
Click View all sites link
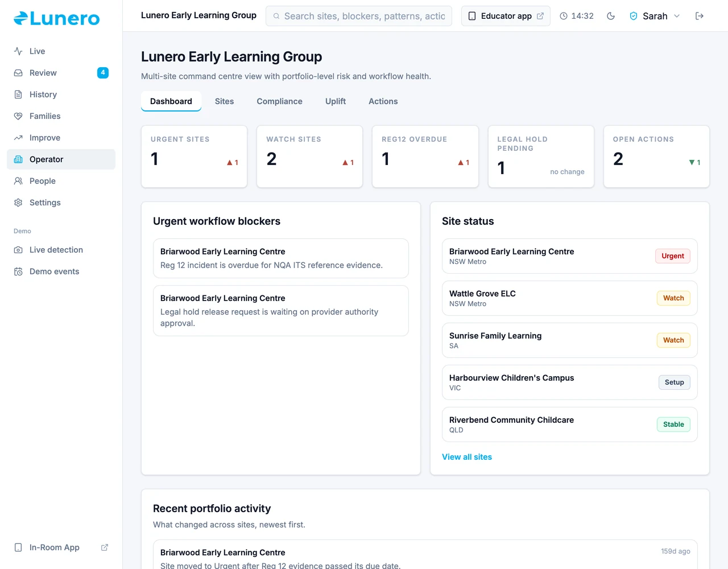[467, 457]
